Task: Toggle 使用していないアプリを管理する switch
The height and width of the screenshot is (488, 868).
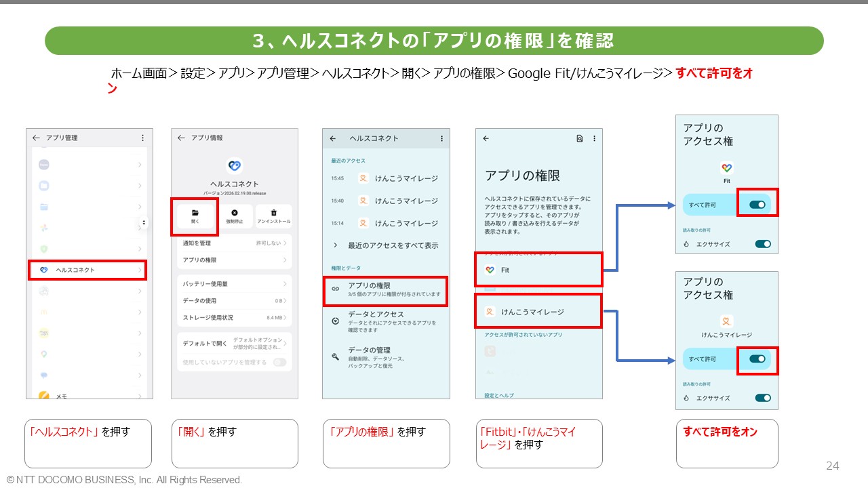Action: click(x=279, y=363)
